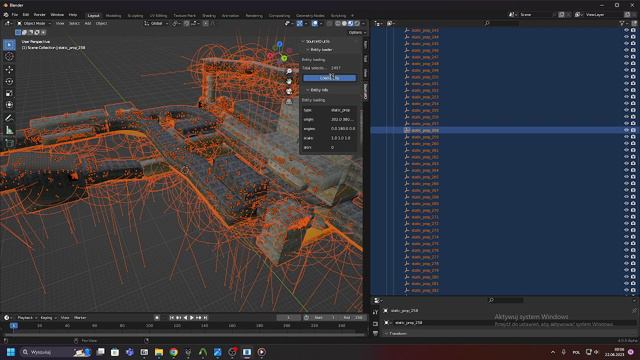
Task: Open the 3D viewport editor type selector
Action: (x=8, y=23)
